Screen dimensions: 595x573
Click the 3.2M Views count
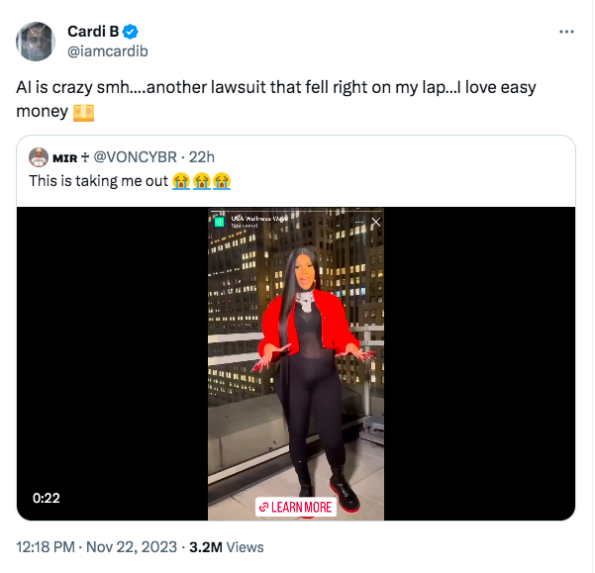227,547
